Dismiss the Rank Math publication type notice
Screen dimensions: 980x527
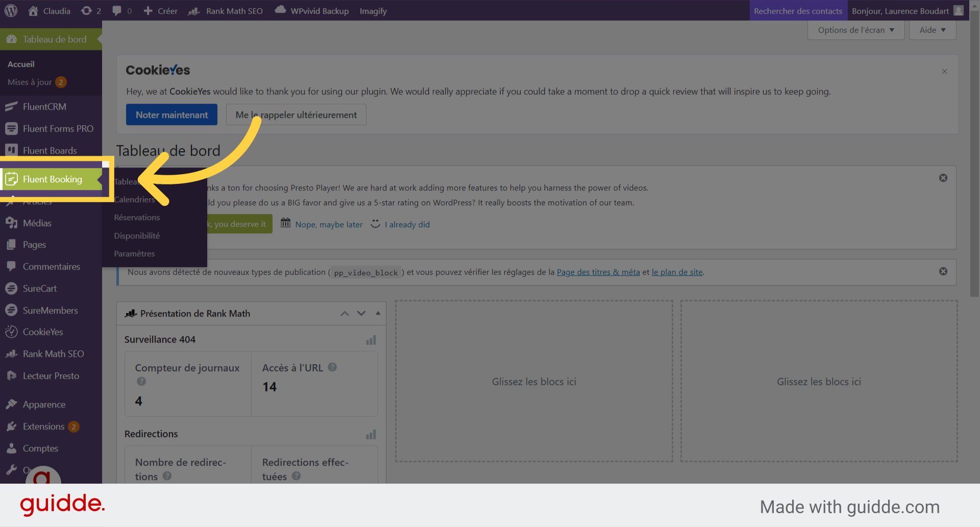[x=943, y=271]
